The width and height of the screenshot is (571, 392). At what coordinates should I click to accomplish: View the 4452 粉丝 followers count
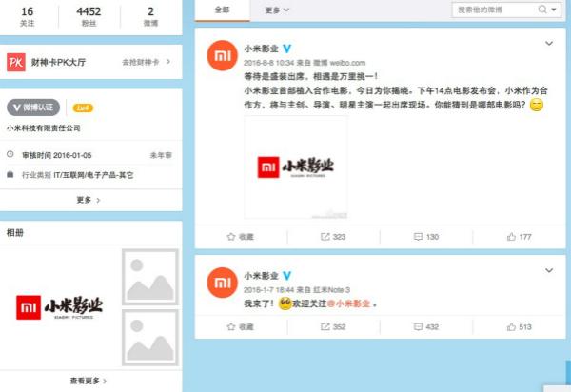tap(89, 16)
